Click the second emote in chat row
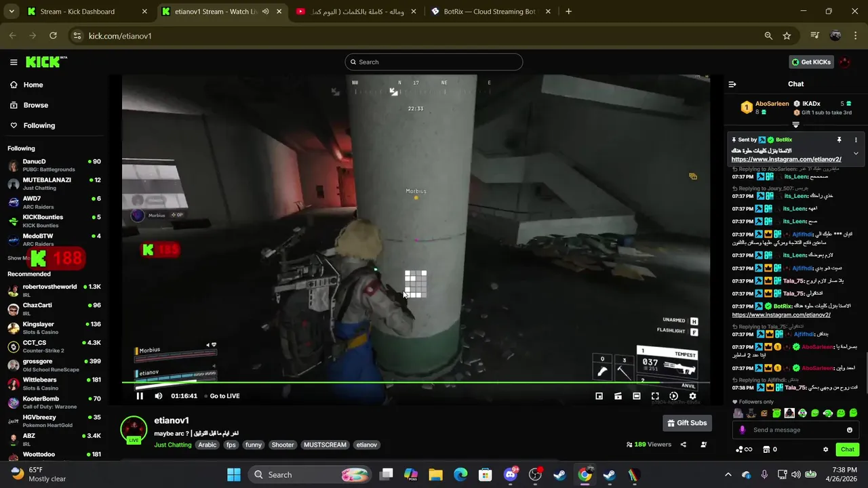Viewport: 868px width, 488px height. [751, 413]
